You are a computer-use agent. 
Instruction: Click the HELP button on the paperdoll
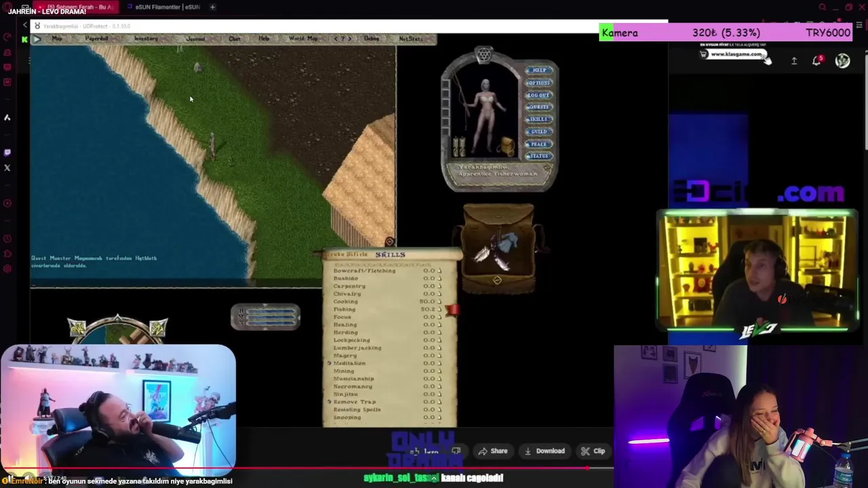pyautogui.click(x=539, y=70)
